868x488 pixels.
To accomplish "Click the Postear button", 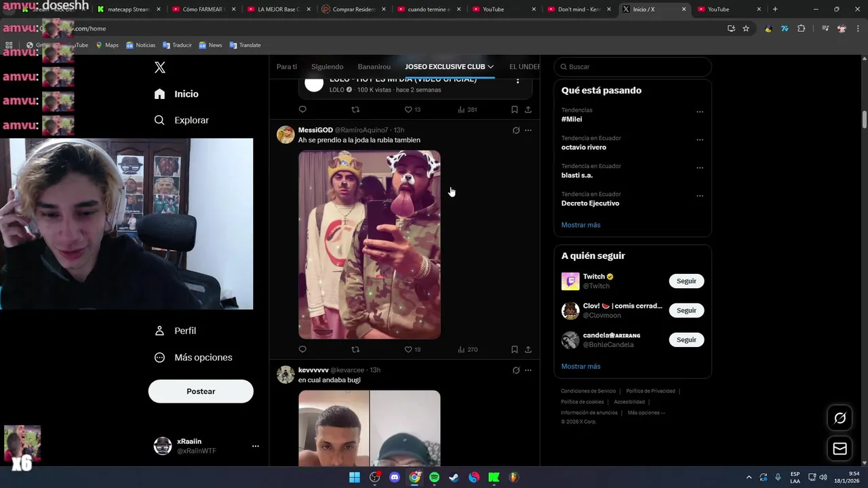I will pyautogui.click(x=201, y=391).
